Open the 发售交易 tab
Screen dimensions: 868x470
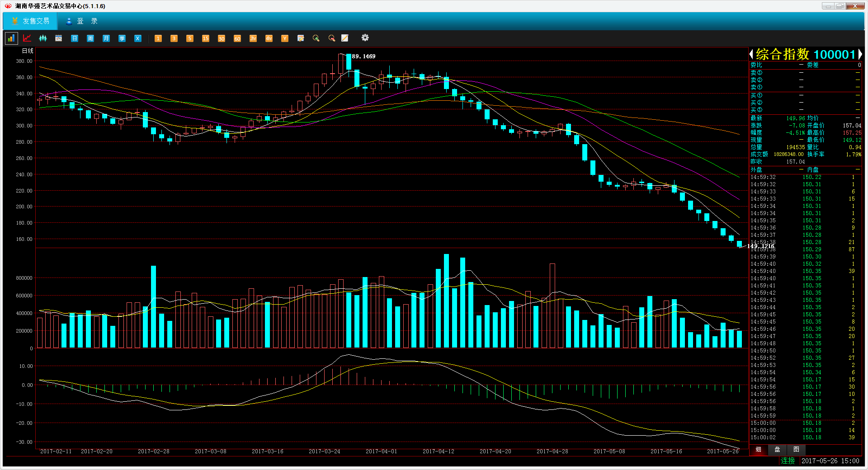pyautogui.click(x=30, y=21)
